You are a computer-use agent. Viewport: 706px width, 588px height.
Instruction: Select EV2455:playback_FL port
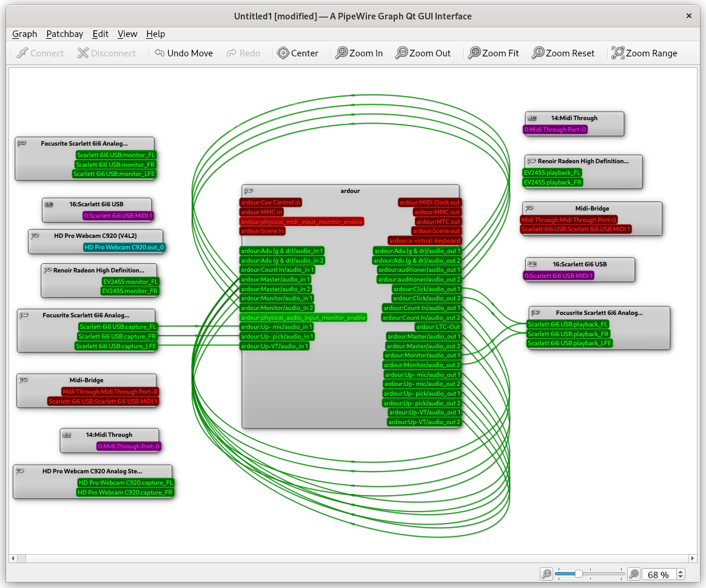[552, 173]
